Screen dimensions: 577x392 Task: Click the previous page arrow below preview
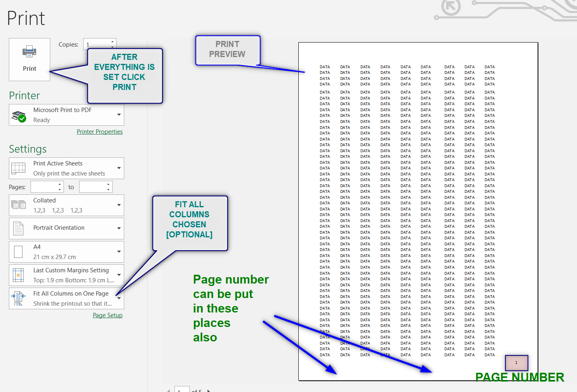[x=169, y=390]
